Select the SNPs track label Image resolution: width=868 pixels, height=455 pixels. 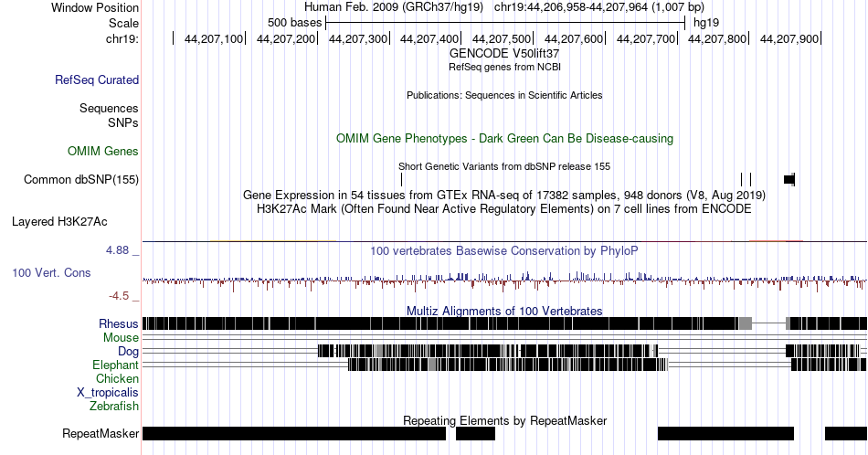(x=123, y=122)
